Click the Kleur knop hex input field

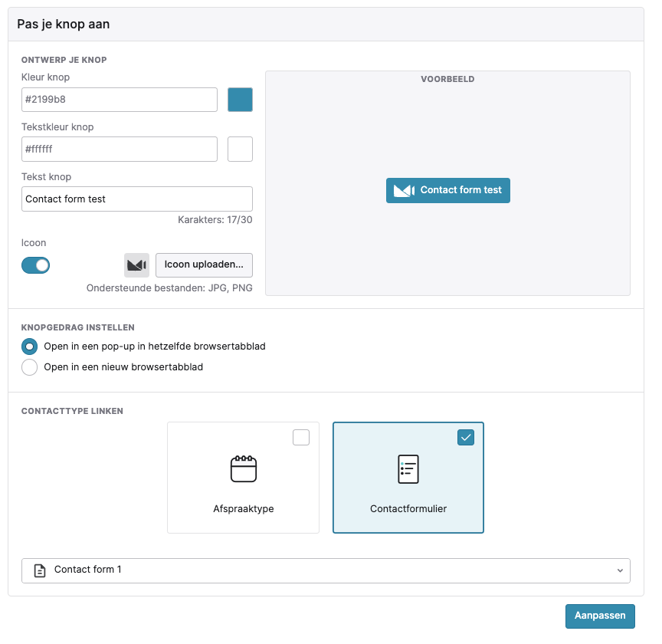point(120,100)
